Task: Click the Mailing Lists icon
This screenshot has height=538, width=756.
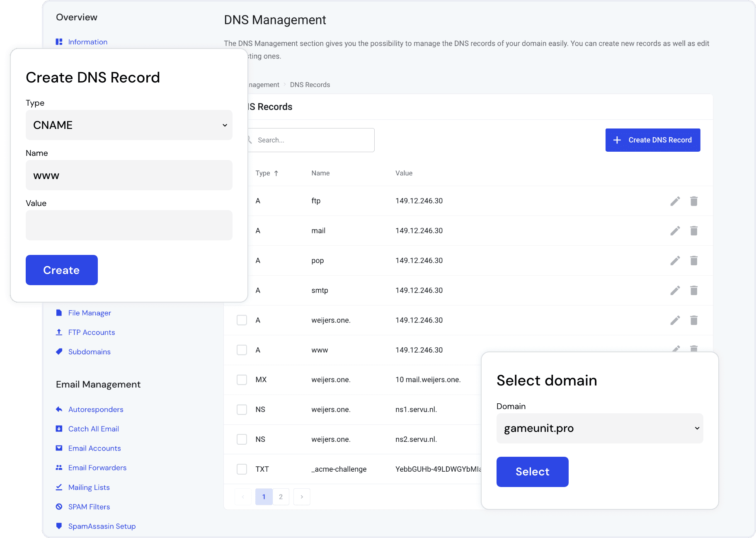Action: 59,487
